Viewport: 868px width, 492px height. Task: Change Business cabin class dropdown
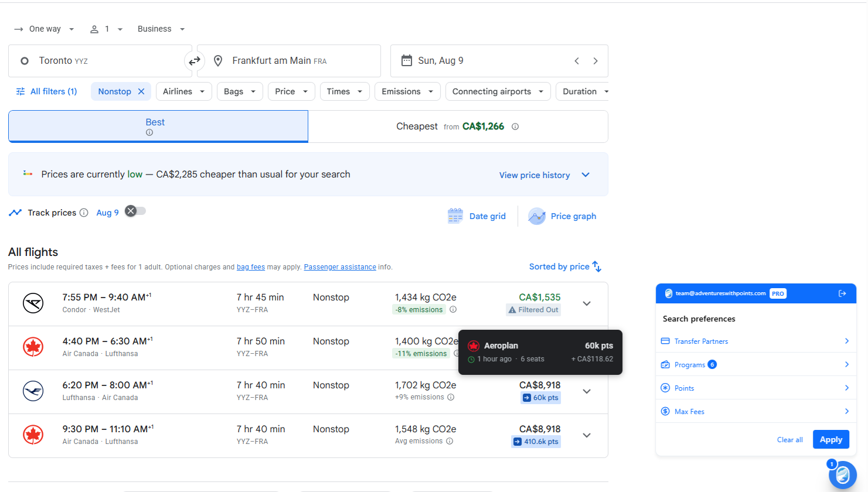[x=161, y=29]
